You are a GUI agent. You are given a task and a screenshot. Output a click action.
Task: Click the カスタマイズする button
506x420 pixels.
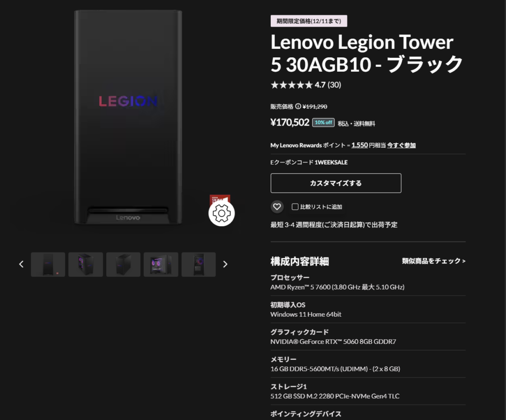click(336, 183)
